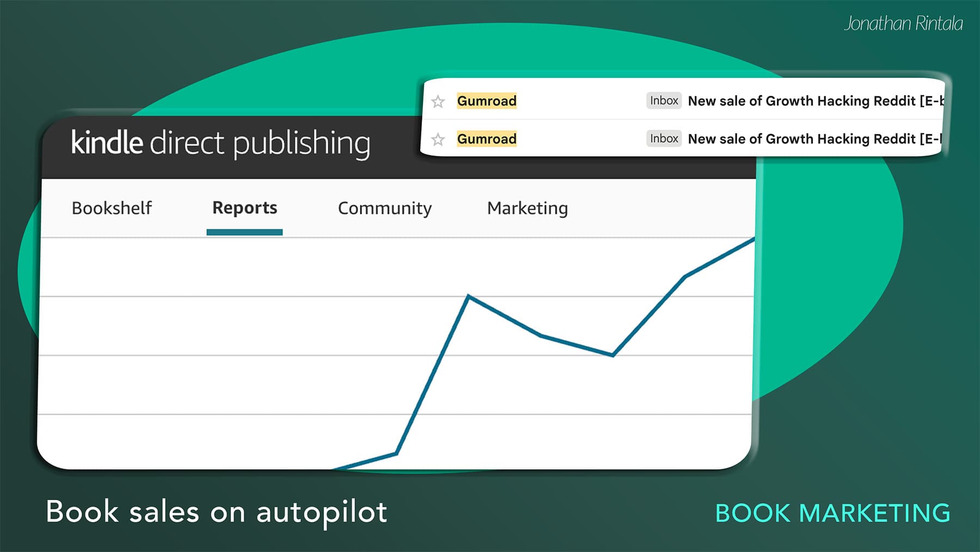
Task: Open second New sale of Growth Hacking Reddit email
Action: click(815, 139)
